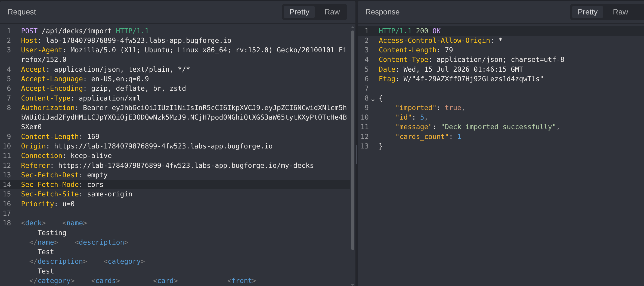Click the "id" JSON key
The width and height of the screenshot is (644, 286).
[404, 117]
